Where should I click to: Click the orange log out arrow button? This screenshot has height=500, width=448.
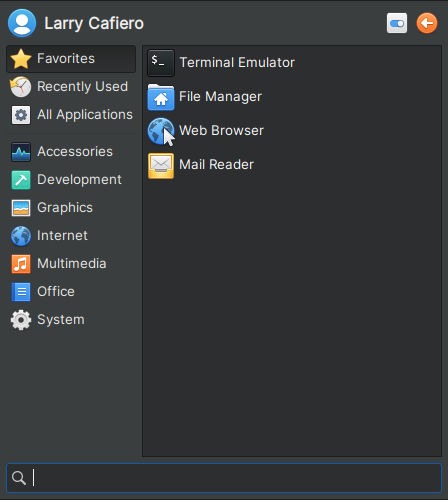pyautogui.click(x=427, y=23)
